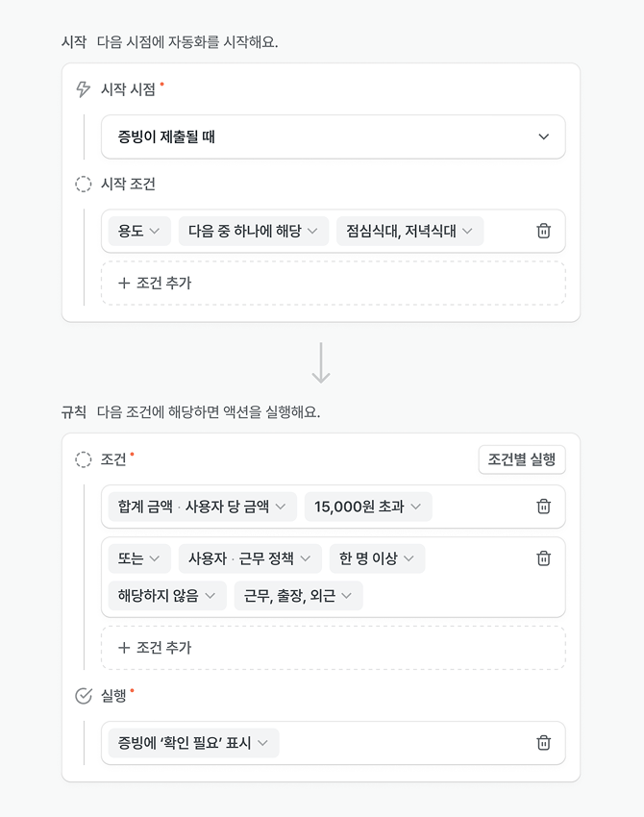
Task: Add a rule condition via lower 조건 추가
Action: click(155, 648)
